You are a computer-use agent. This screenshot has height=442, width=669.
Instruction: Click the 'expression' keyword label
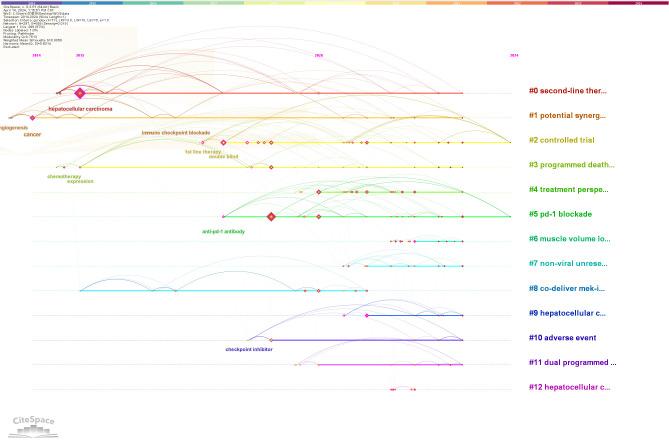tap(80, 182)
